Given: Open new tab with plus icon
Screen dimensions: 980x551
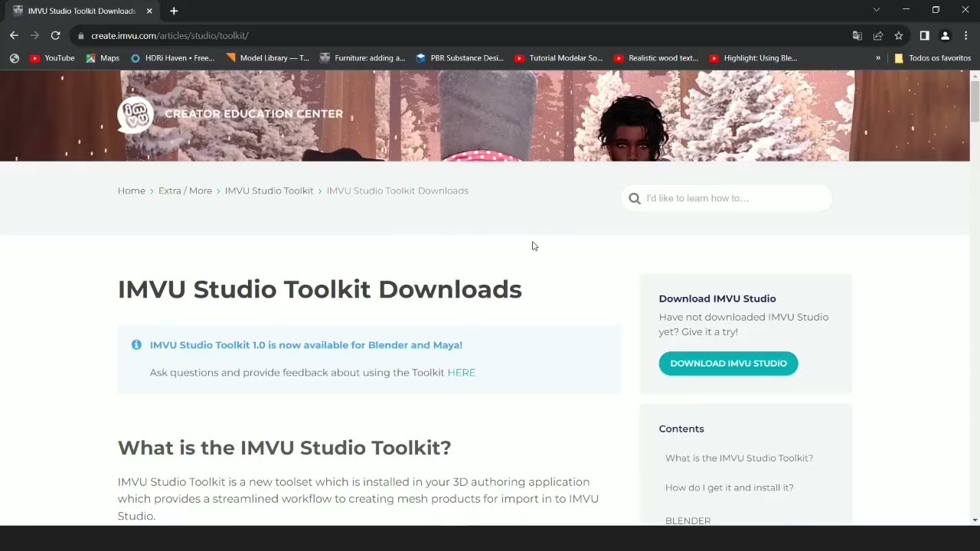Looking at the screenshot, I should pyautogui.click(x=174, y=11).
